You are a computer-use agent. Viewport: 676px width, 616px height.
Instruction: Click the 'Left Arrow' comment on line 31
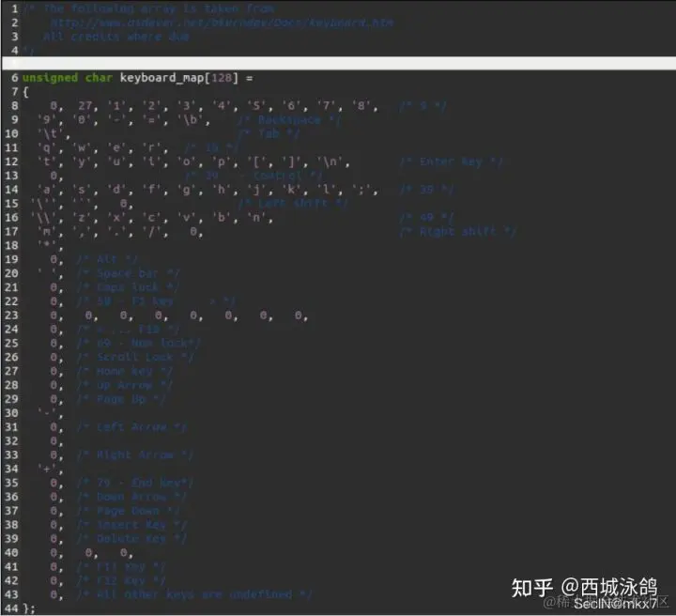pos(131,427)
